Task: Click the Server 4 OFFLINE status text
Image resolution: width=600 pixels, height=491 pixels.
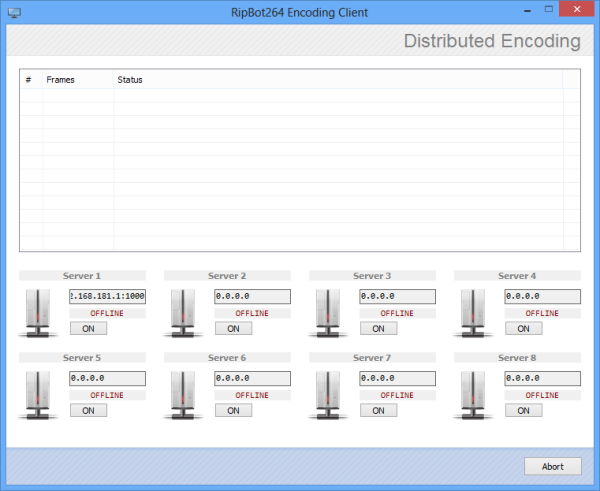Action: [x=542, y=313]
